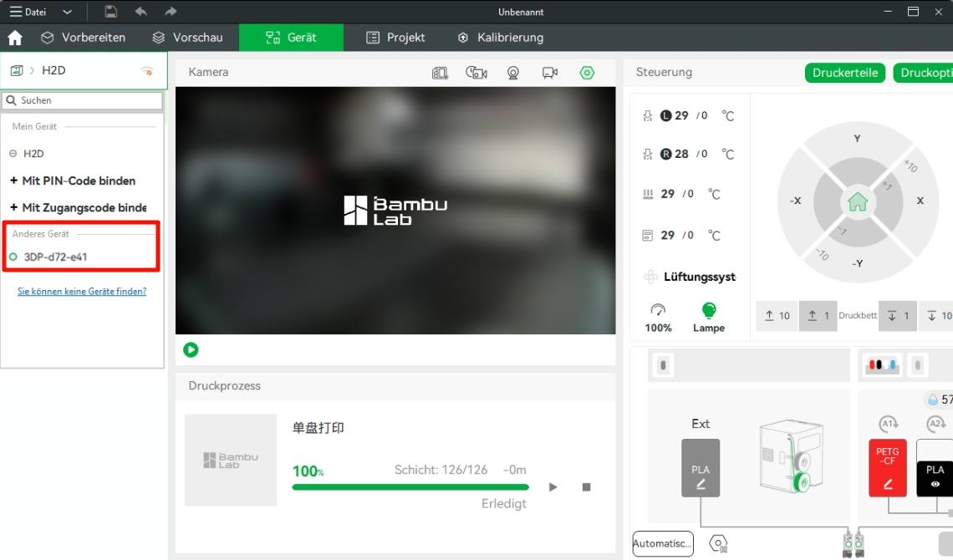Click the AMS humidity droplet indicator
The width and height of the screenshot is (953, 560).
pos(939,400)
